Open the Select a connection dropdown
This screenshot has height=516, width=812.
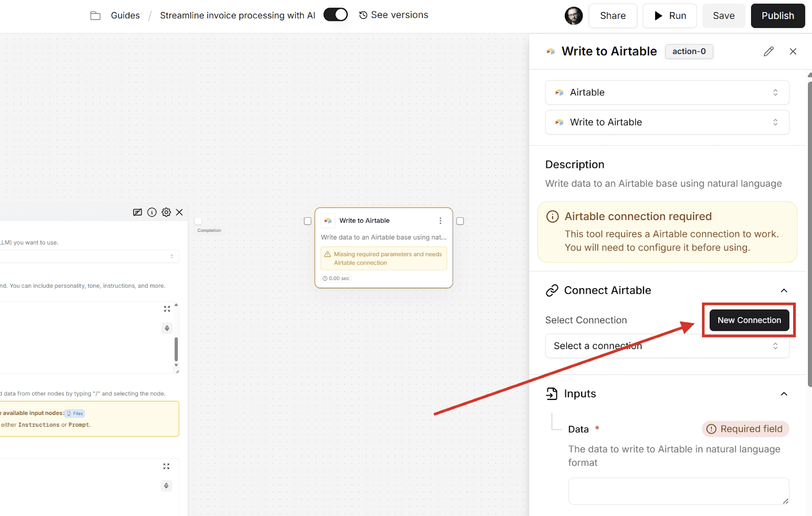pos(667,346)
